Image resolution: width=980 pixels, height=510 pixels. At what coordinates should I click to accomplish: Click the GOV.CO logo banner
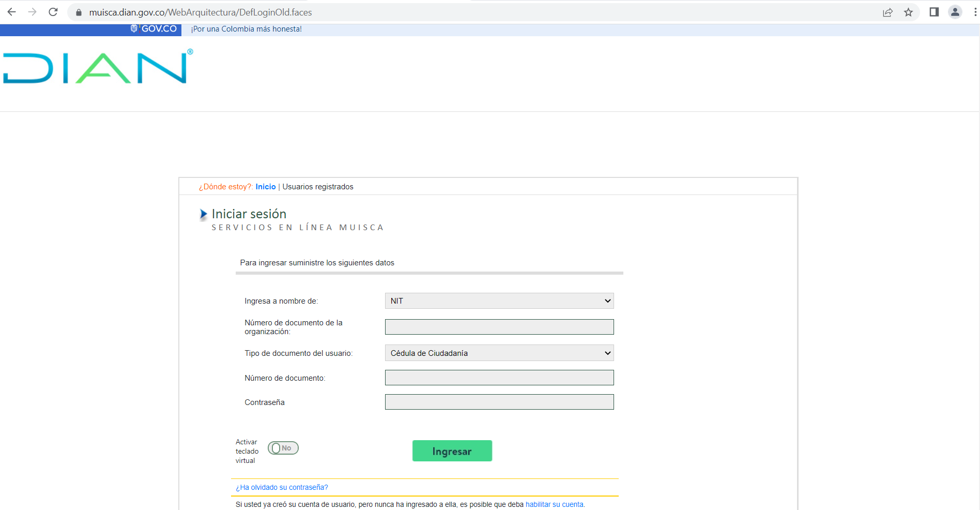(x=154, y=29)
